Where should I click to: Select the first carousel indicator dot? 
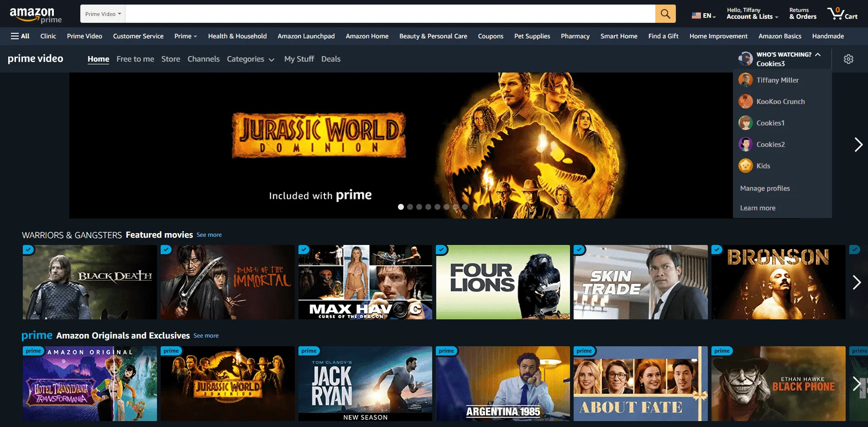tap(401, 207)
